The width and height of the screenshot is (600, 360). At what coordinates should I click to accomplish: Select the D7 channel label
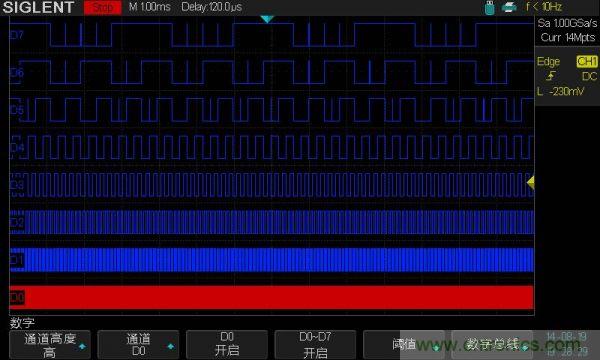[16, 35]
